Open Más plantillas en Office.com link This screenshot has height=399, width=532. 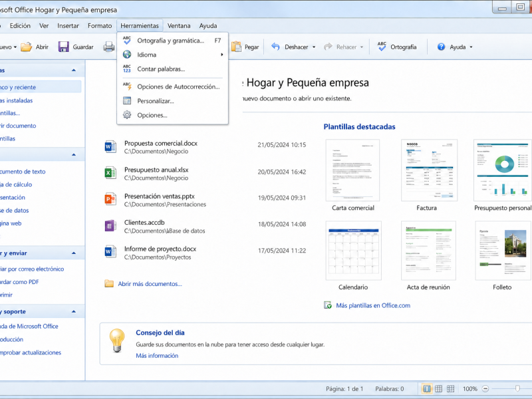tap(373, 305)
